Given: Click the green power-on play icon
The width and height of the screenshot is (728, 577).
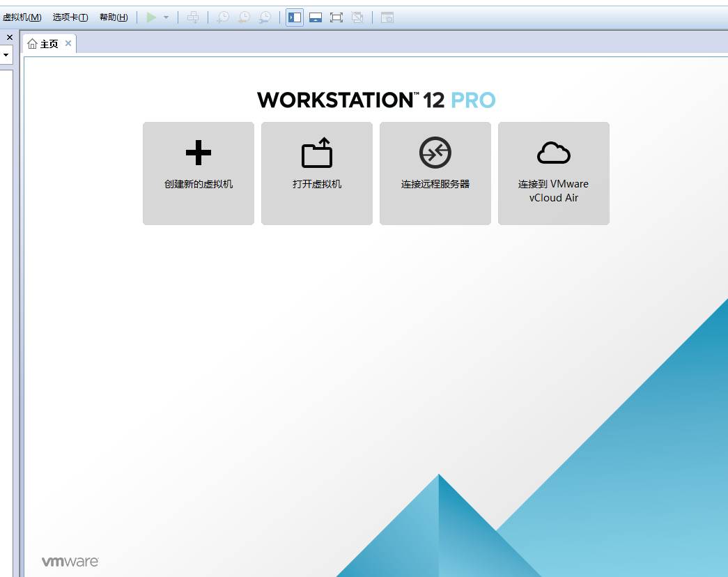Looking at the screenshot, I should pos(151,17).
